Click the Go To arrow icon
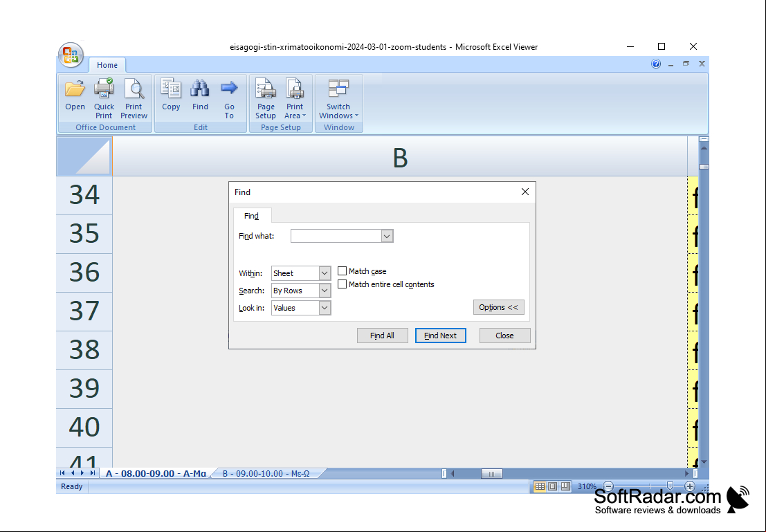Screen dimensions: 766x532 [x=229, y=89]
